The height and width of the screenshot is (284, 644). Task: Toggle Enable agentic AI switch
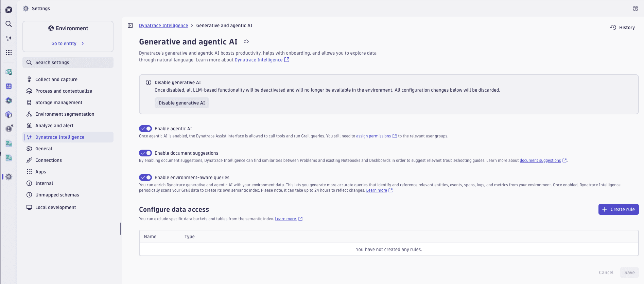[145, 129]
